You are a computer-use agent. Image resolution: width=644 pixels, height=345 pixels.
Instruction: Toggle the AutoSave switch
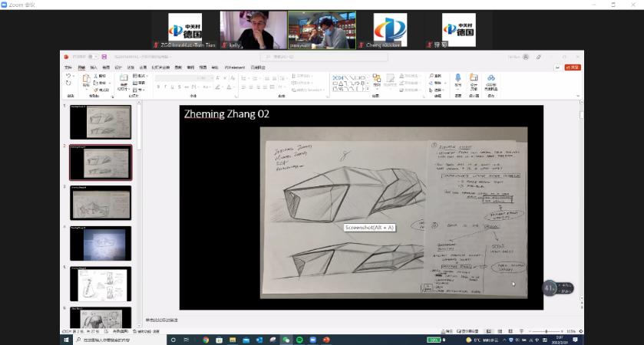point(93,57)
